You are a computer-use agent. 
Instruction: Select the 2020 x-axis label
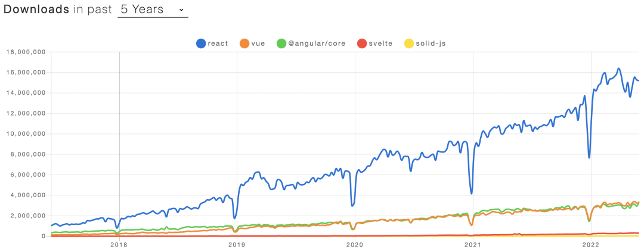355,244
